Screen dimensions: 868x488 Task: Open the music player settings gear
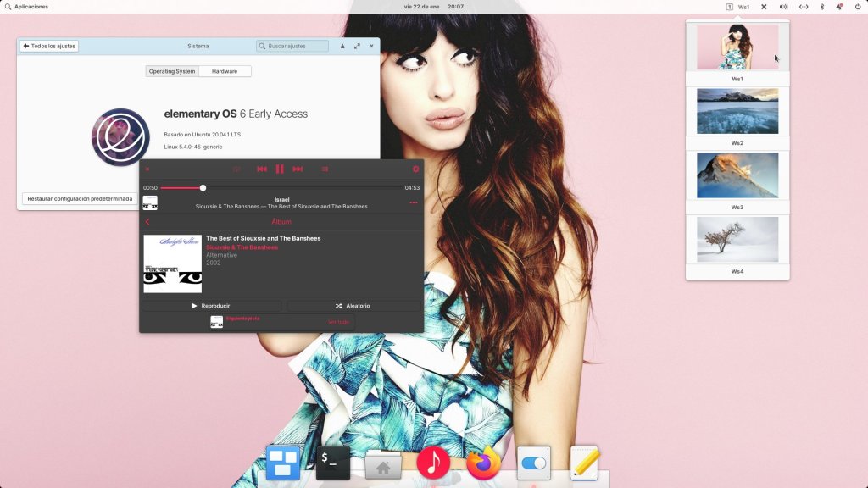pyautogui.click(x=415, y=169)
